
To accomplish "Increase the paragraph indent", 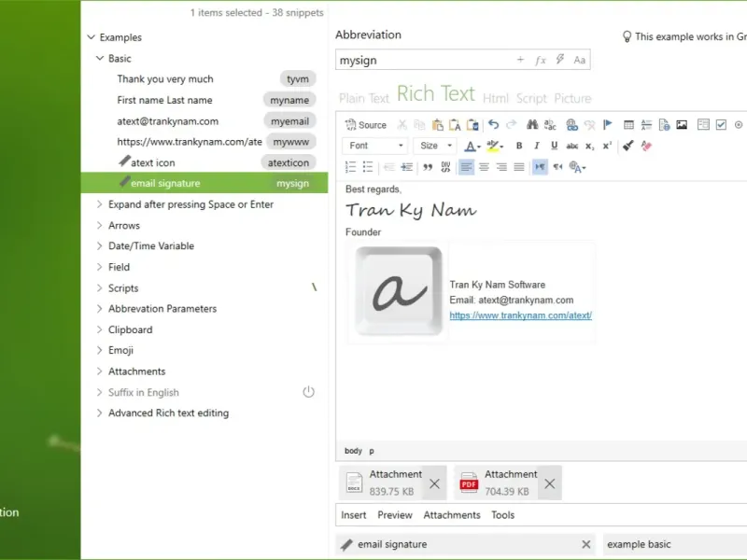I will [x=407, y=167].
